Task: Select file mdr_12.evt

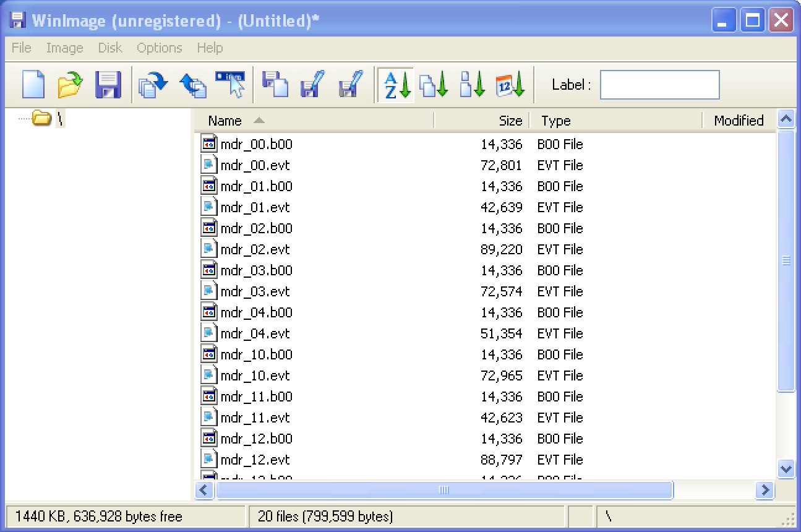Action: pyautogui.click(x=255, y=460)
